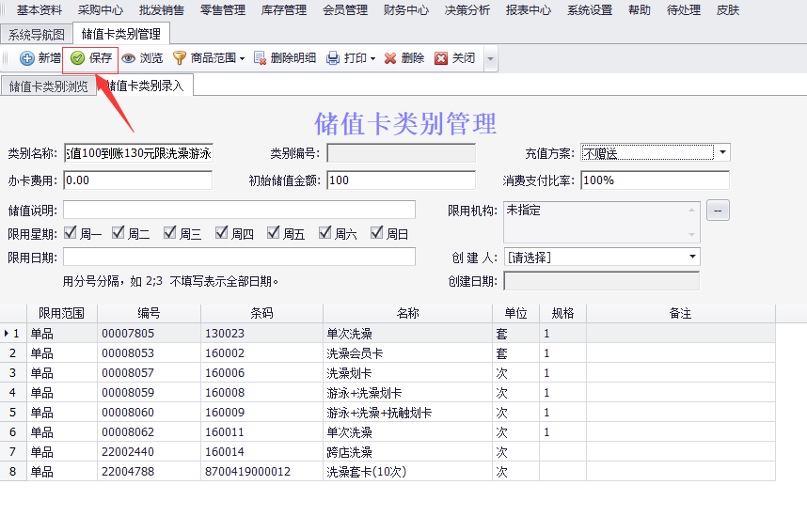Image resolution: width=807 pixels, height=532 pixels.
Task: Toggle the 周四 checkbox
Action: [221, 232]
